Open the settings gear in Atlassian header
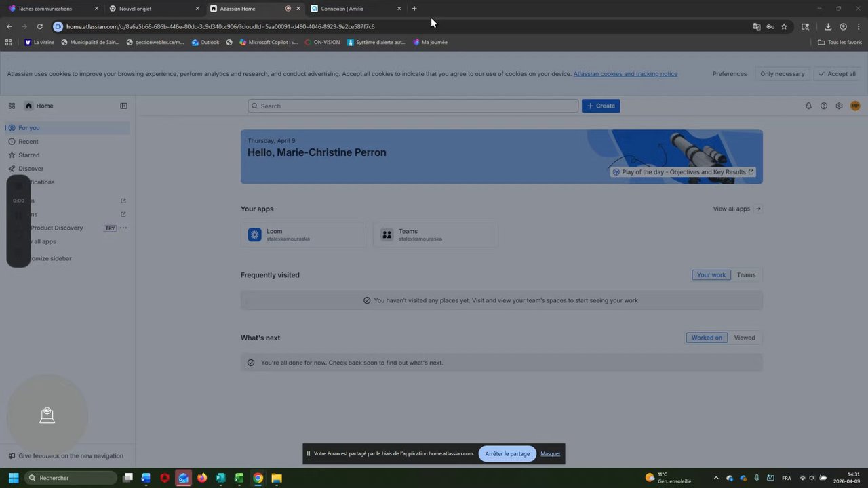The height and width of the screenshot is (488, 868). [839, 106]
